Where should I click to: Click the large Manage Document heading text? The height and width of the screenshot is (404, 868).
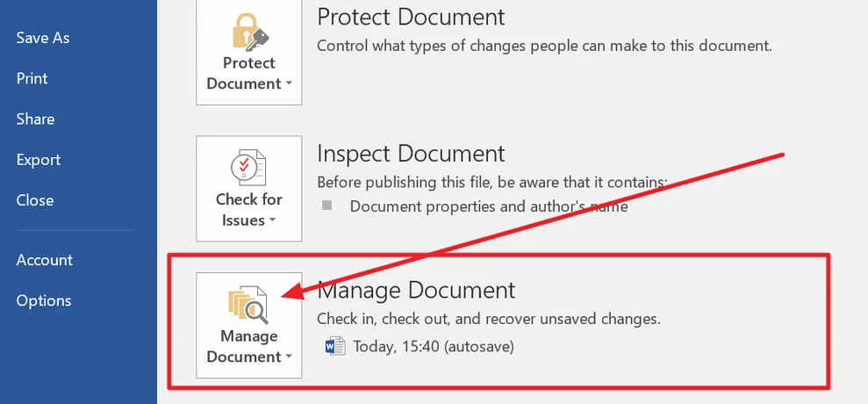pos(416,290)
